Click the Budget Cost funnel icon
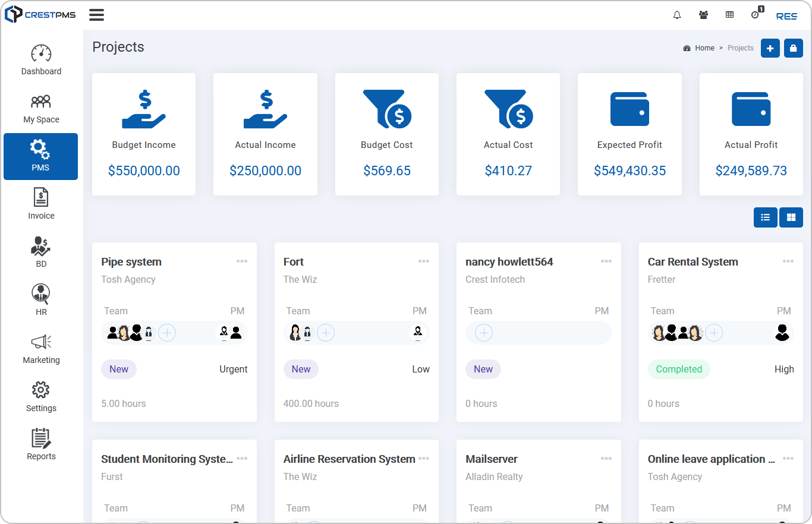812x524 pixels. tap(387, 109)
